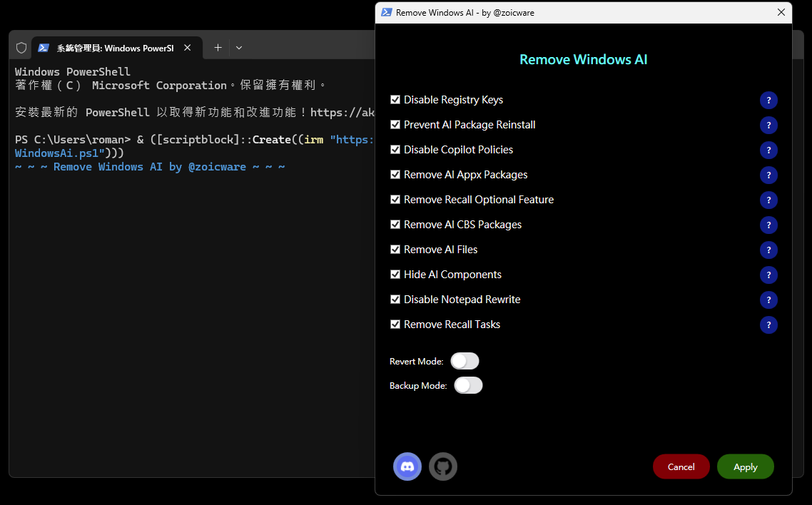Open the Discord icon in the dialog
The width and height of the screenshot is (812, 505).
pyautogui.click(x=407, y=466)
